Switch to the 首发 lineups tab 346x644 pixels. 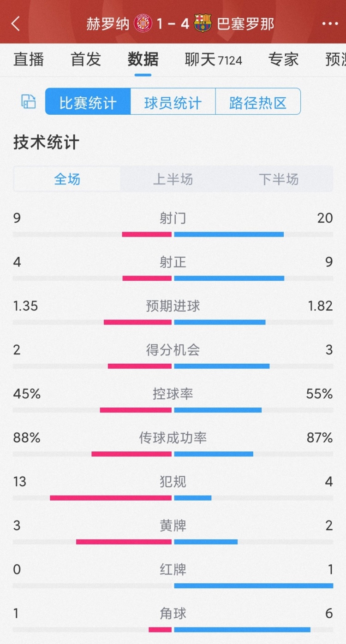point(85,59)
